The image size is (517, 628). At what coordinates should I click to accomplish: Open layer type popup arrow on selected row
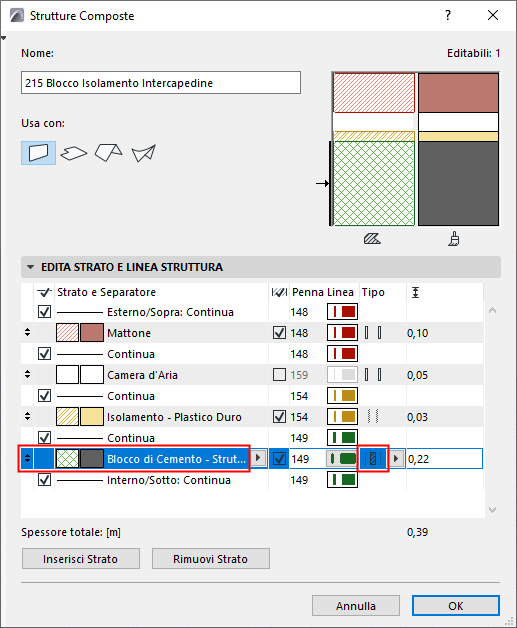click(396, 459)
